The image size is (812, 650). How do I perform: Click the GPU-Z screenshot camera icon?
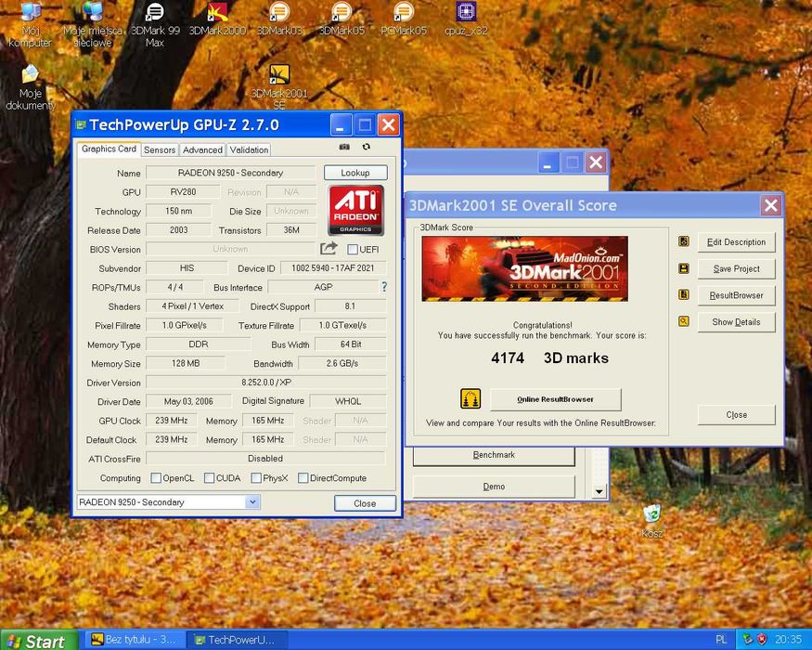point(344,148)
